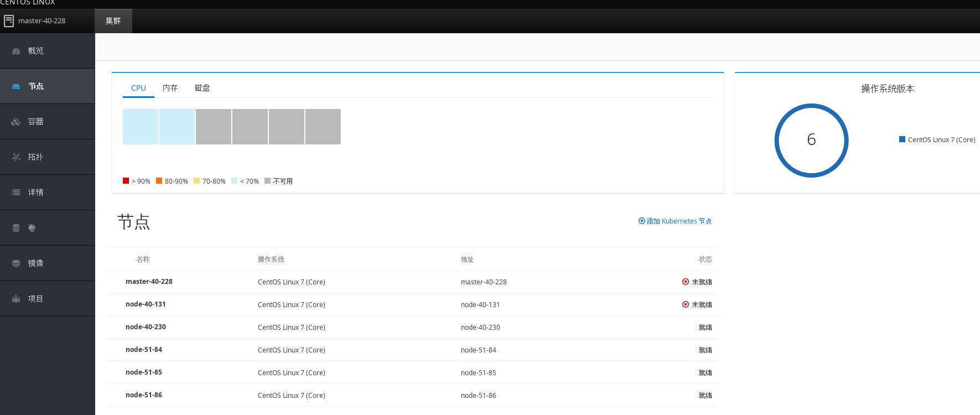This screenshot has height=415, width=980.
Task: Click the 操作系统 column header
Action: pos(271,260)
